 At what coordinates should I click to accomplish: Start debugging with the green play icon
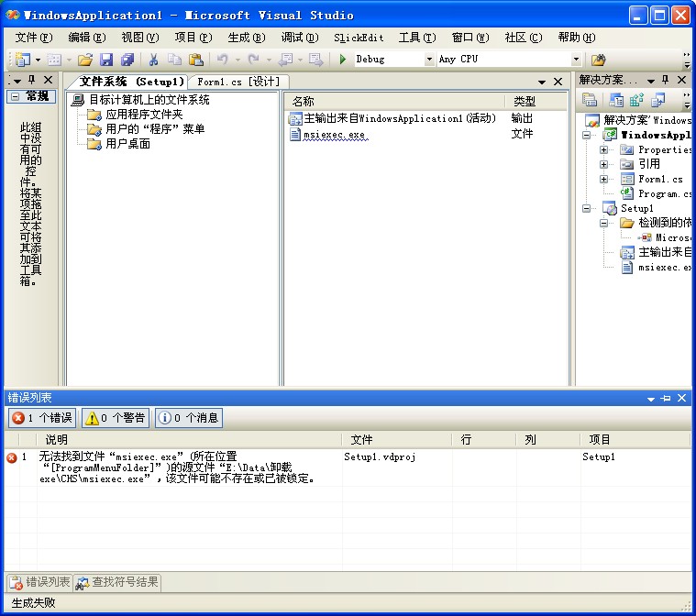coord(343,59)
